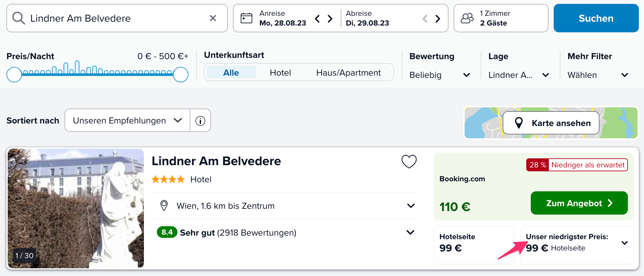Move check-in date one day later

pyautogui.click(x=330, y=18)
